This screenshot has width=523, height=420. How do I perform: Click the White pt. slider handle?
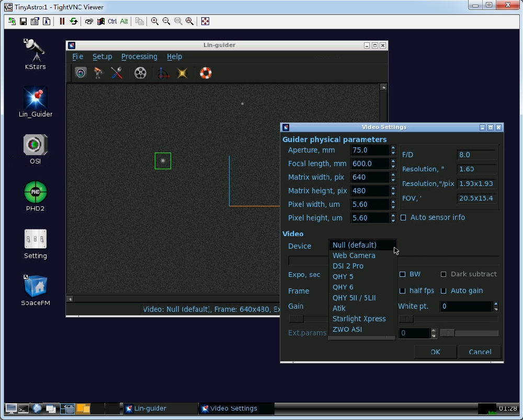[406, 319]
